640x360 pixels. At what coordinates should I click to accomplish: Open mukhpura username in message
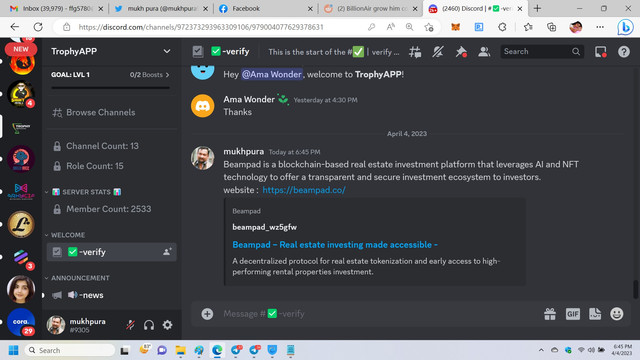244,151
